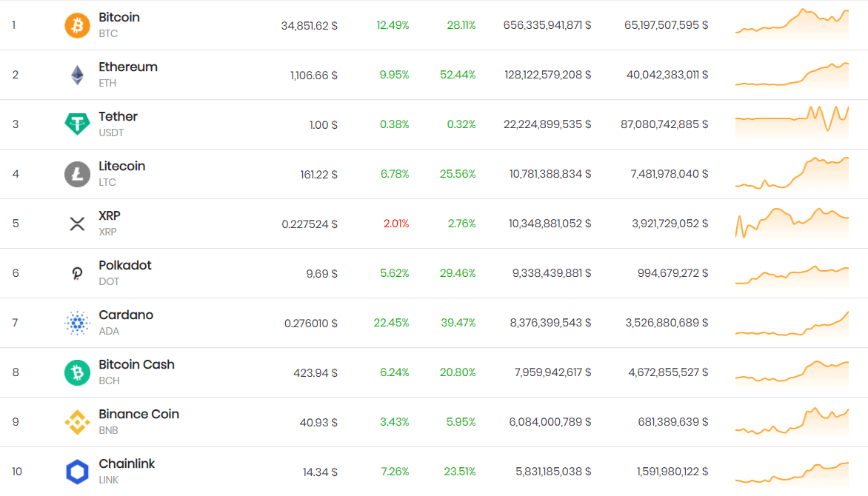Click the Ethereum diamond logo icon
This screenshot has width=868, height=496.
[x=77, y=75]
